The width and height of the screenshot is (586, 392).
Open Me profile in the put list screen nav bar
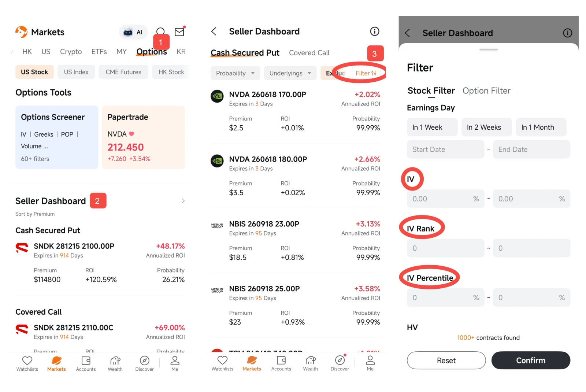pos(370,363)
